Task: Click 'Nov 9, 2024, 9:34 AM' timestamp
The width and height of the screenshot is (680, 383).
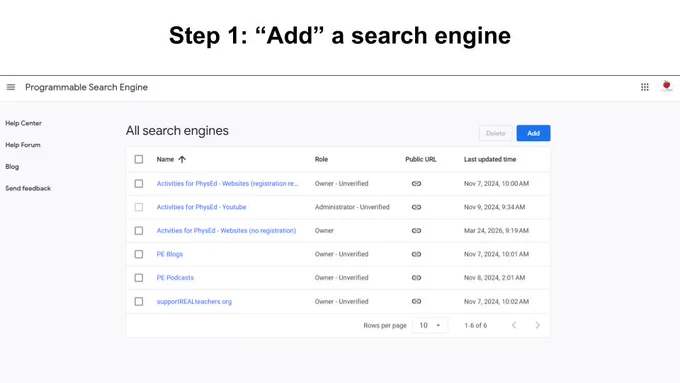Action: (494, 207)
